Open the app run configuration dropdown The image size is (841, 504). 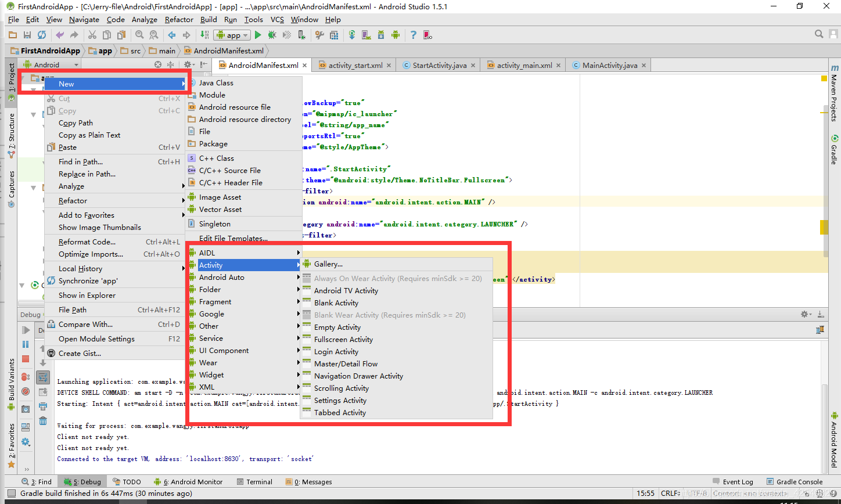(232, 35)
